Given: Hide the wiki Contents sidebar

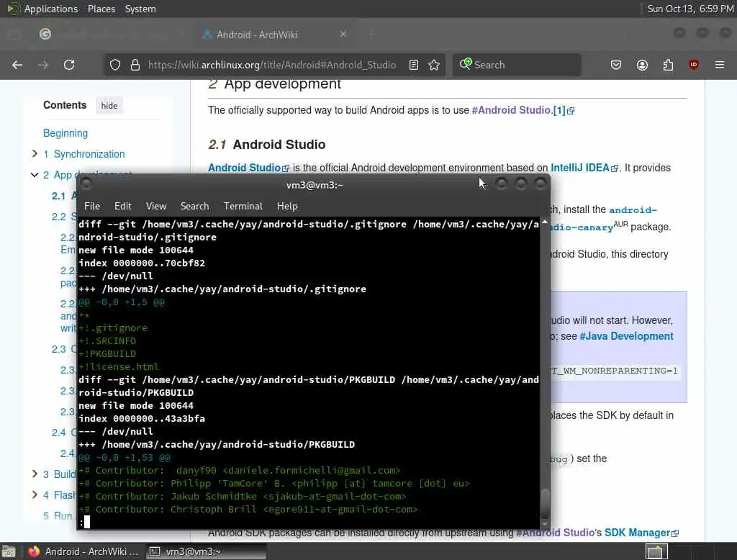Looking at the screenshot, I should tap(109, 106).
